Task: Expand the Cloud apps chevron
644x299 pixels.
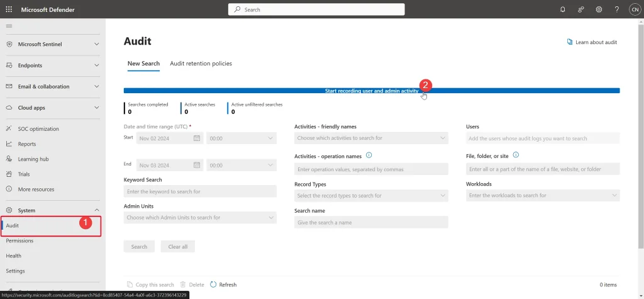Action: [96, 108]
